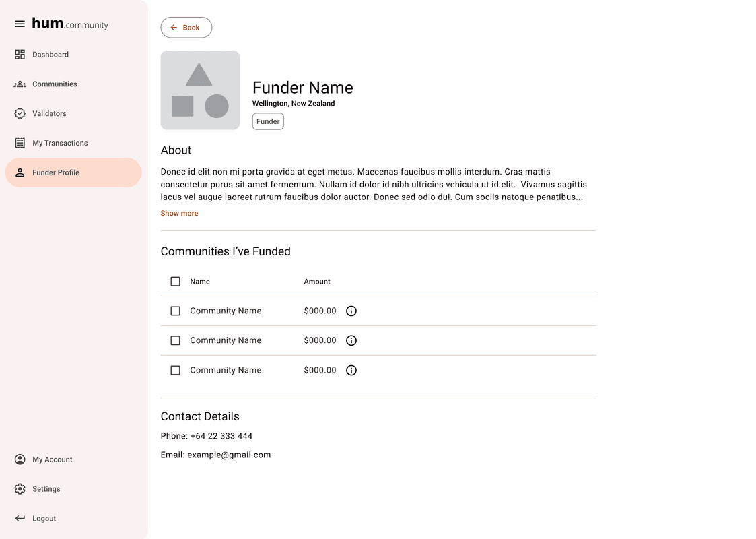Toggle the select-all checkbox beside Name header
756x539 pixels.
coord(176,282)
